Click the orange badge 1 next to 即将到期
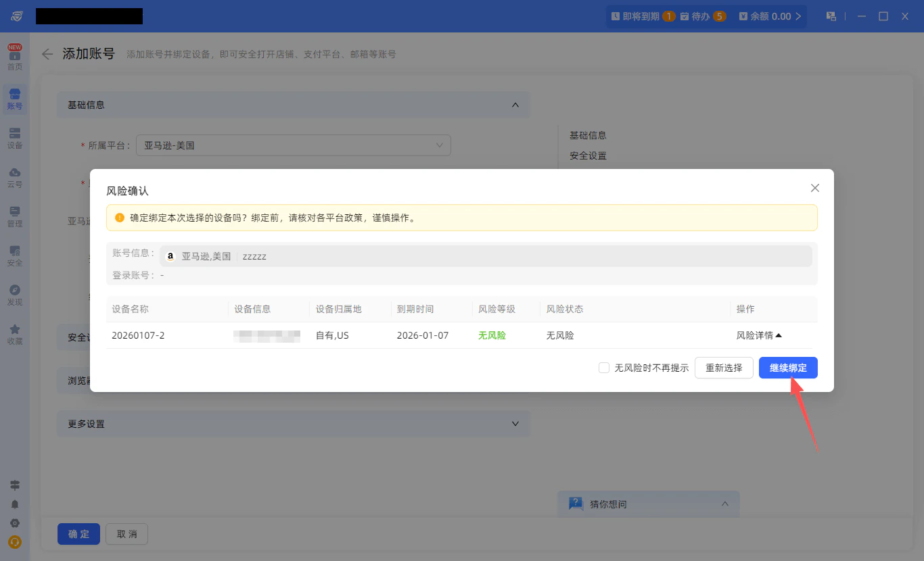Viewport: 924px width, 561px height. pos(668,16)
